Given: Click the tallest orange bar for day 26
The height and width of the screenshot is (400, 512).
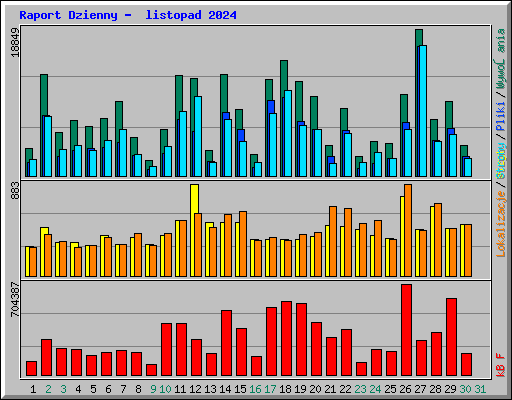Looking at the screenshot, I should point(408,230).
